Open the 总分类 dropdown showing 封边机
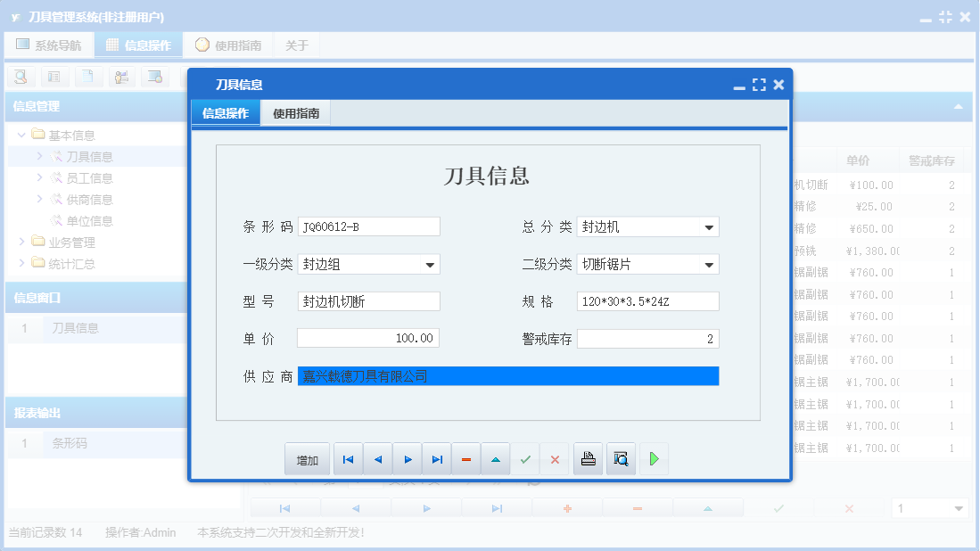The height and width of the screenshot is (551, 980). (710, 226)
